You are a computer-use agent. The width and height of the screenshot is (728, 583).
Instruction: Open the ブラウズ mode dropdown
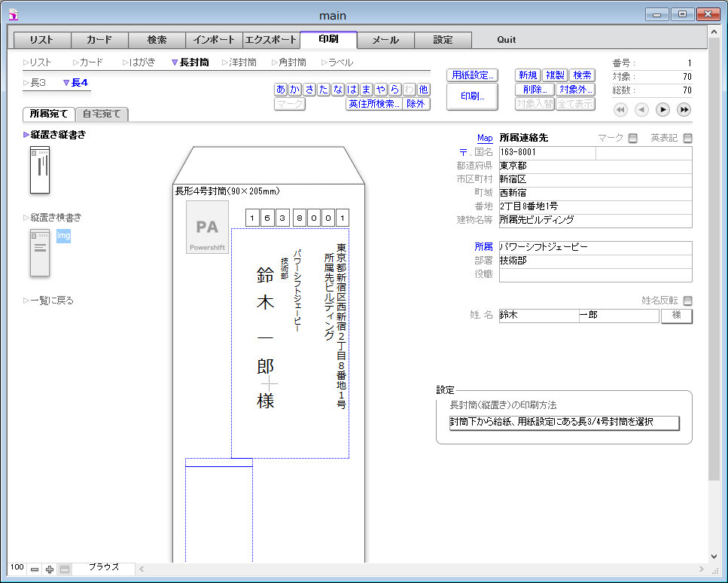[x=104, y=568]
